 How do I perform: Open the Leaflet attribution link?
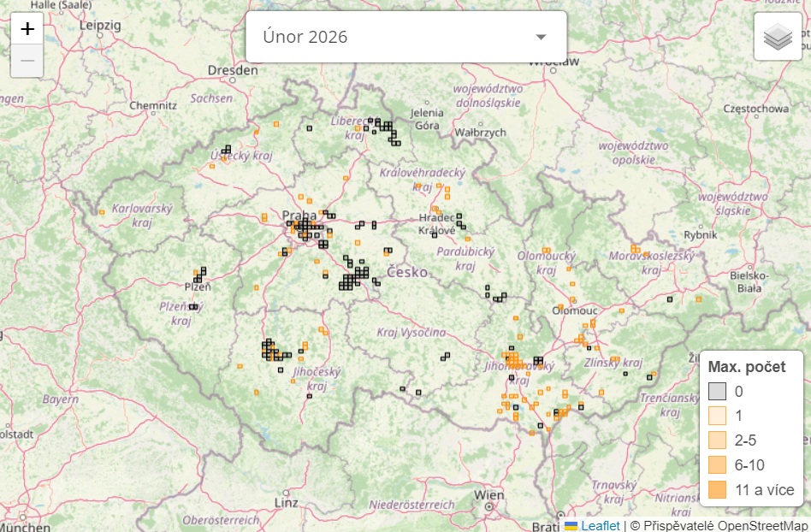(x=600, y=525)
